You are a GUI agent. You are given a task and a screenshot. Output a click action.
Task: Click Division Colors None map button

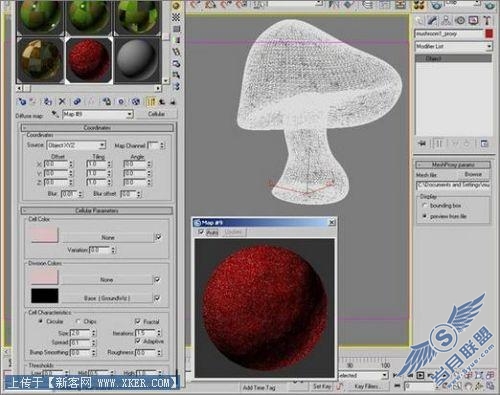[107, 280]
